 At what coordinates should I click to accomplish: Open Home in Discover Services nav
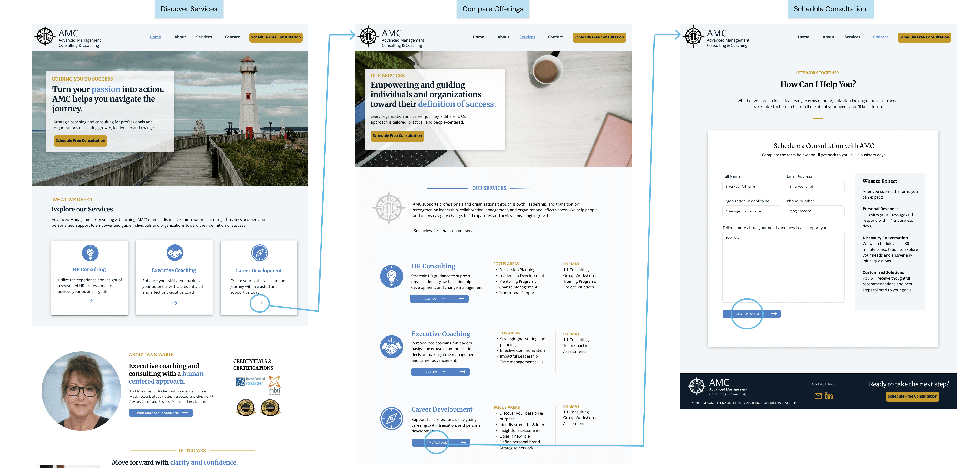155,37
